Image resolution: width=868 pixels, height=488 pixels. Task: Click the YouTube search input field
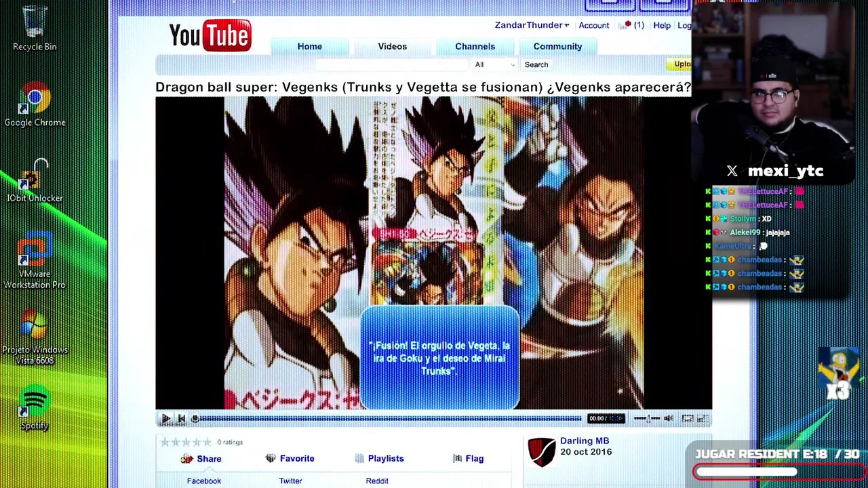(x=391, y=65)
